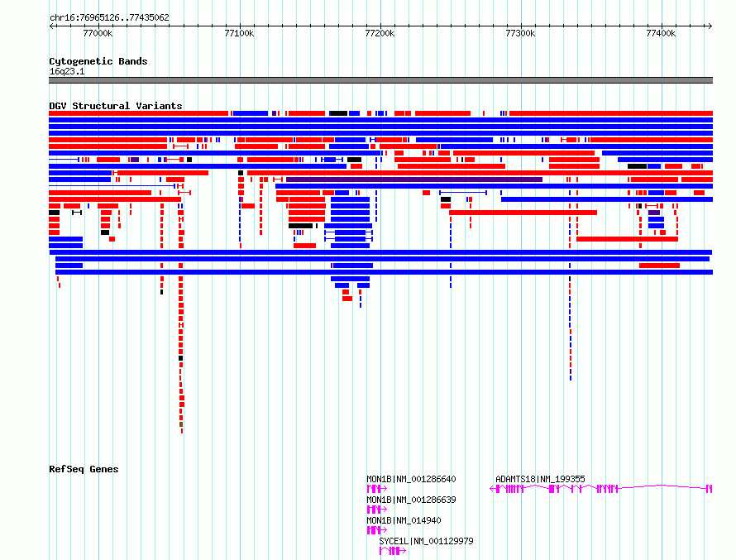Click the 77200k ruler tick label
The height and width of the screenshot is (560, 736).
point(380,33)
